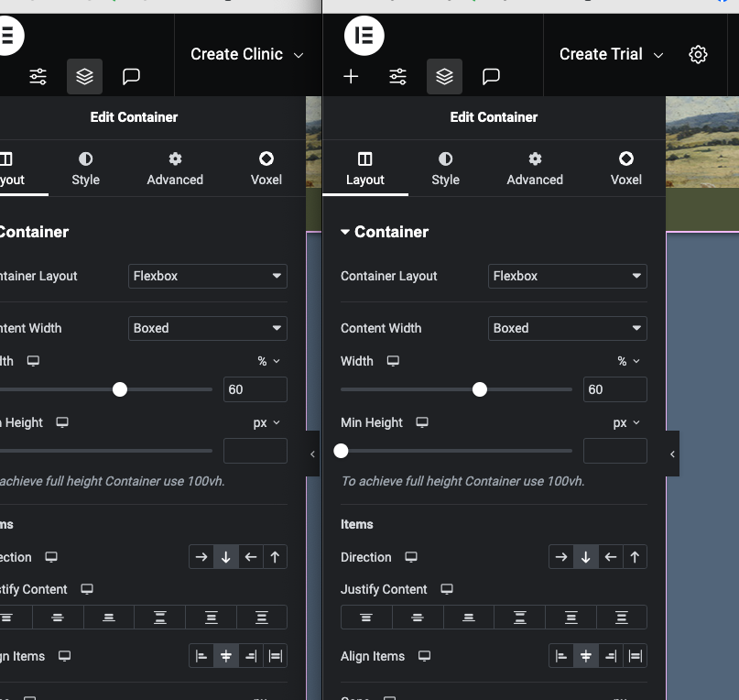The height and width of the screenshot is (700, 739).
Task: Click the gear icon beside Create Trial
Action: pyautogui.click(x=698, y=54)
